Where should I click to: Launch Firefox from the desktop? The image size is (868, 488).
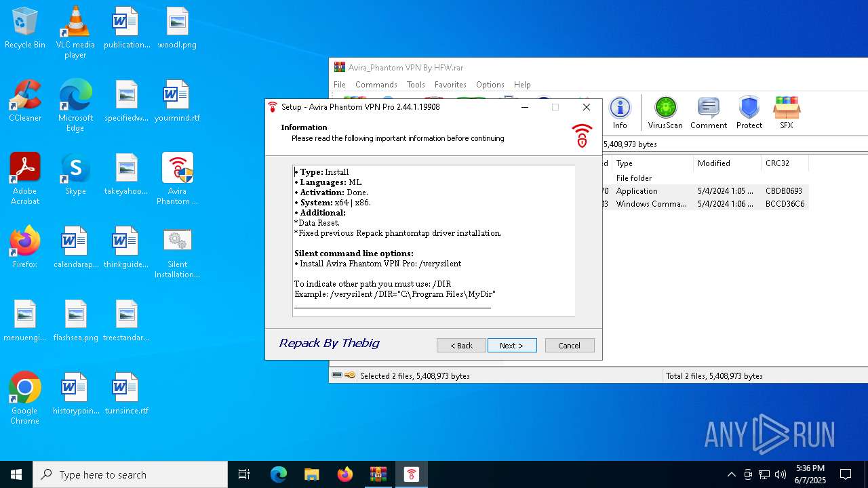[25, 247]
